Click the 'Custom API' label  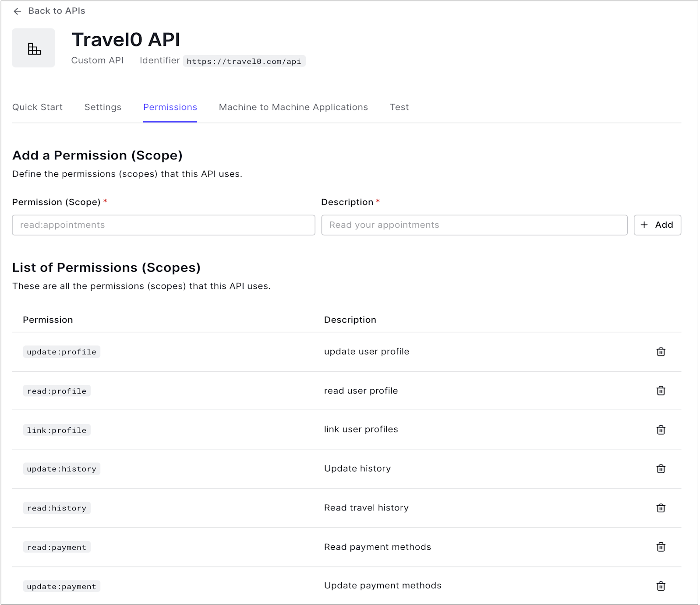[97, 60]
